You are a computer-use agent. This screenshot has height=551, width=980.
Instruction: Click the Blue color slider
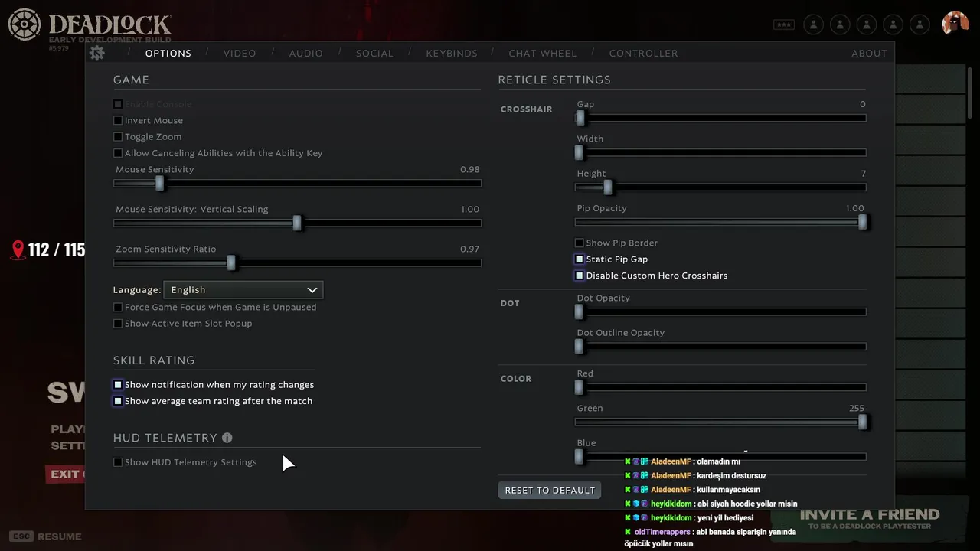(720, 456)
